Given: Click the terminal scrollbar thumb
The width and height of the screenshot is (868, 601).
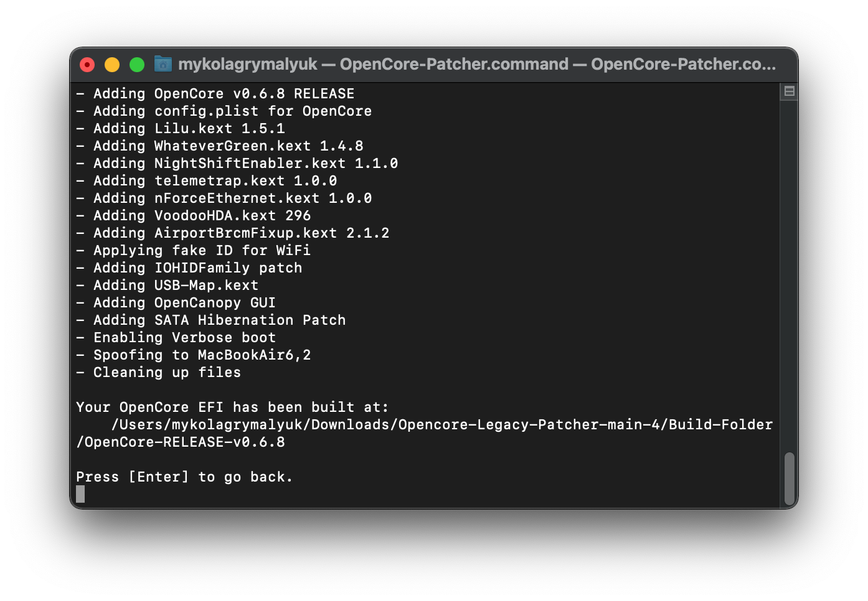Looking at the screenshot, I should (789, 478).
